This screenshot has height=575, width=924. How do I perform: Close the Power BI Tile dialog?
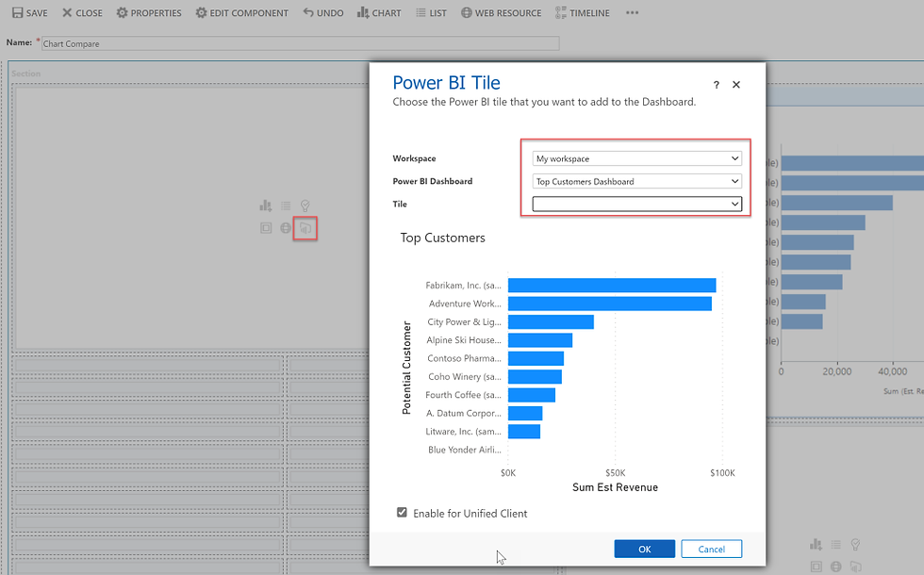click(x=736, y=85)
